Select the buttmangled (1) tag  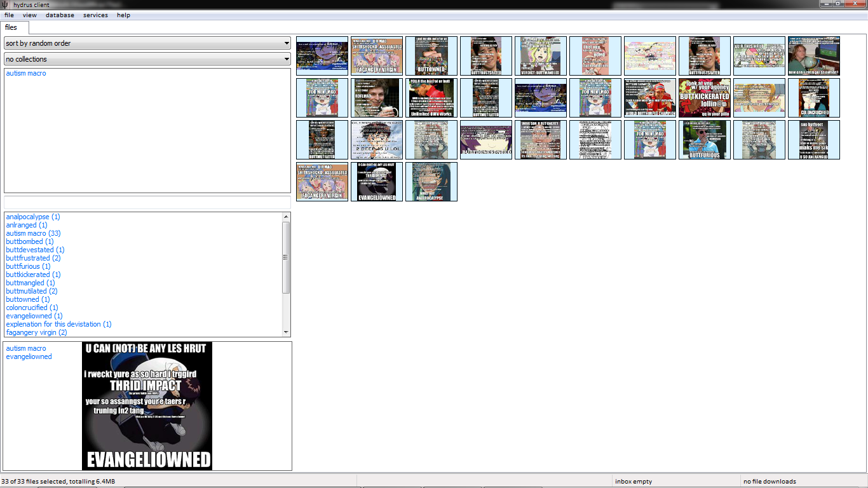click(31, 283)
